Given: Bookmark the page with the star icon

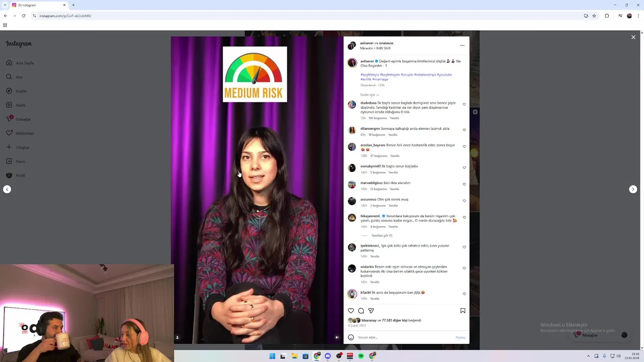Looking at the screenshot, I should pos(594,16).
